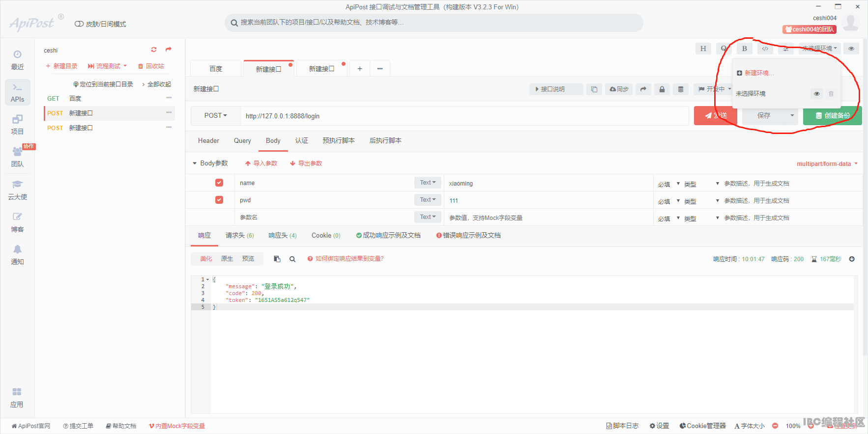Open the 云大使 sidebar section
The width and height of the screenshot is (868, 434).
(x=17, y=190)
